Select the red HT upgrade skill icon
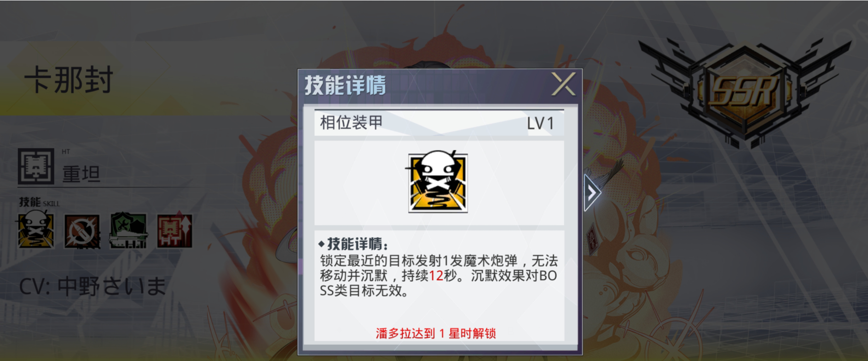Viewport: 868px width, 361px height. [x=174, y=231]
